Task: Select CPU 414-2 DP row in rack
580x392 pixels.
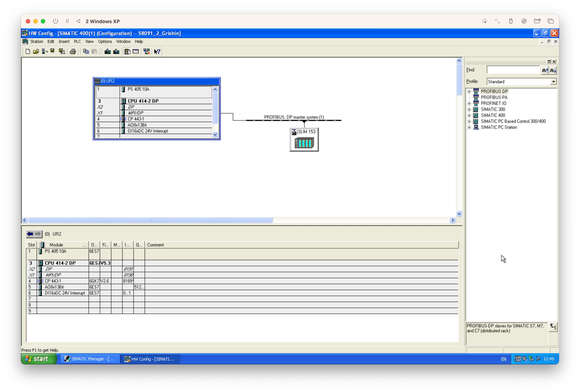Action: (154, 101)
